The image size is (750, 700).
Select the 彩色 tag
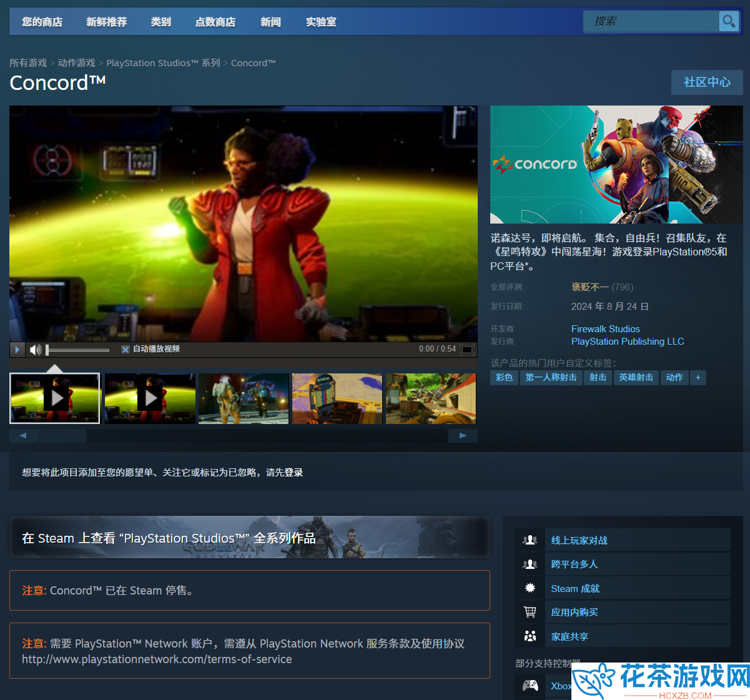pyautogui.click(x=505, y=377)
